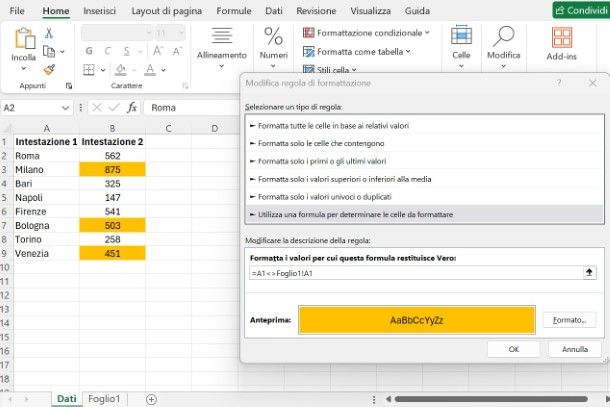Select 'Formatta tutte le celle in base ai relativi valori'
Screen dimensions: 610x407
point(424,126)
